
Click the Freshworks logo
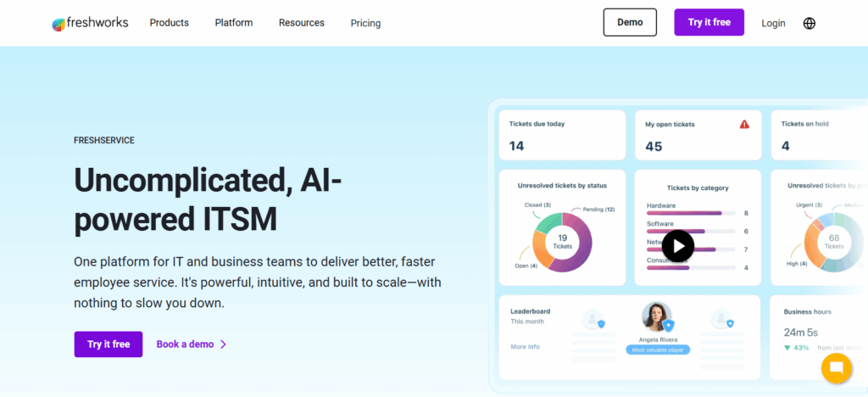coord(90,23)
